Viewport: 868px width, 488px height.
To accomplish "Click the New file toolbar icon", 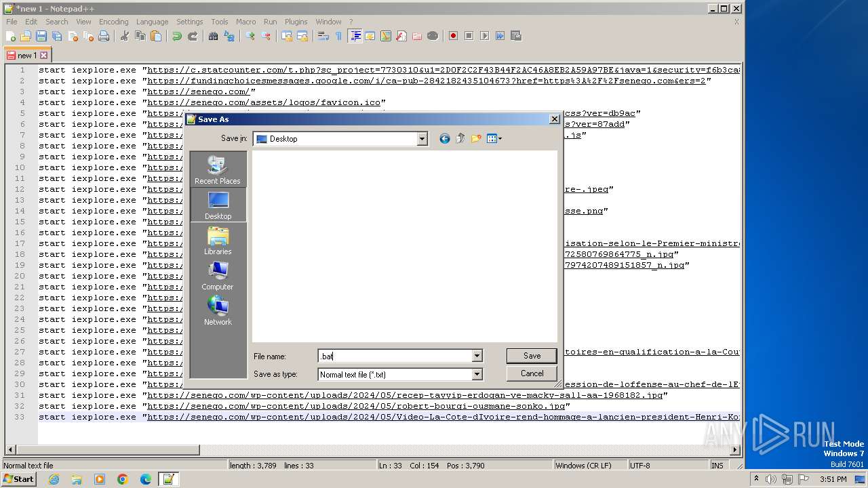I will [11, 36].
